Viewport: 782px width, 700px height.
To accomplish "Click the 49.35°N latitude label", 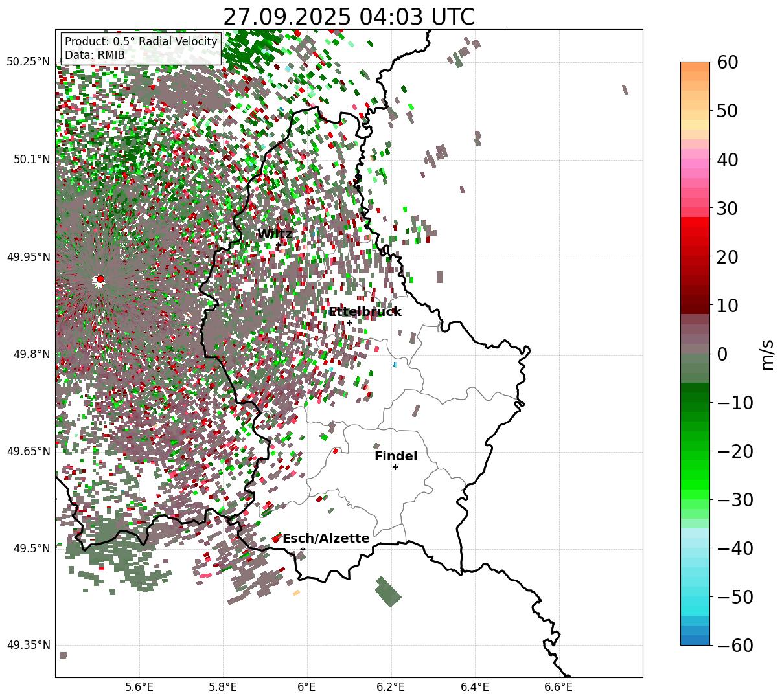I will [29, 645].
